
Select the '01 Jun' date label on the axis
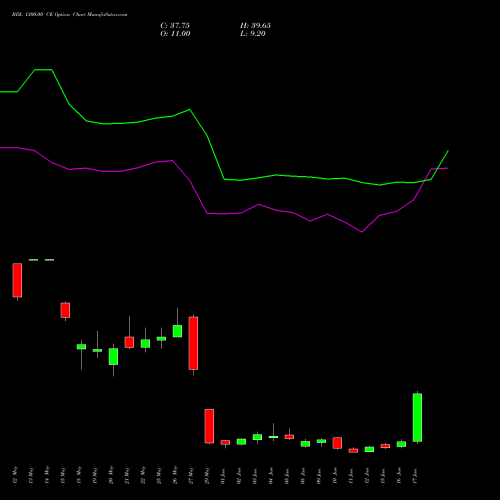pyautogui.click(x=223, y=476)
